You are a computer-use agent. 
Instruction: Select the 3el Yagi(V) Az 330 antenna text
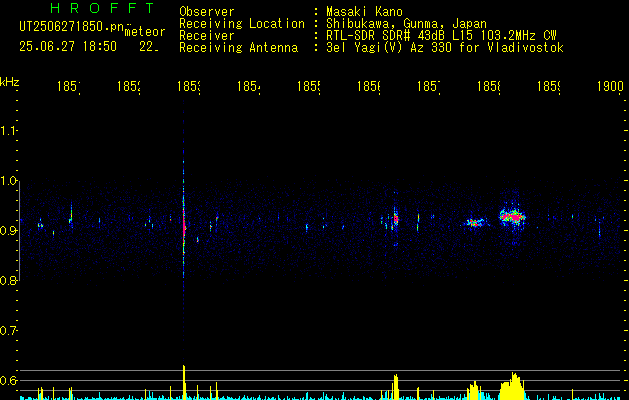tap(445, 48)
